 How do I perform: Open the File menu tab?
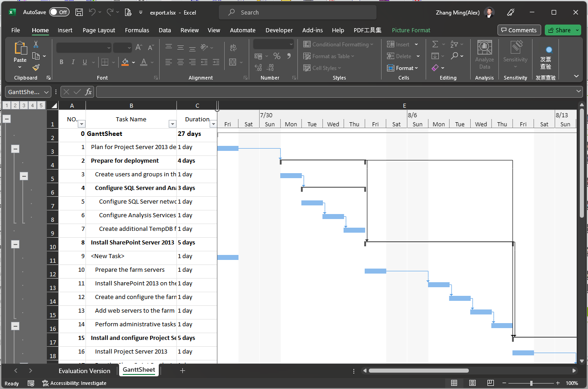(15, 30)
